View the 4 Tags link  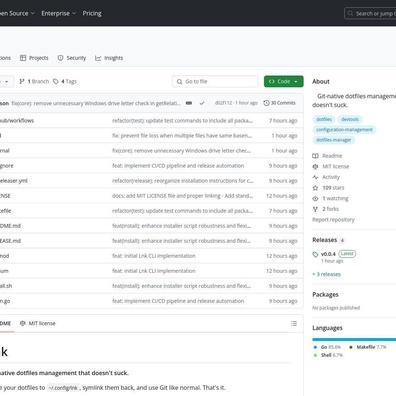(65, 81)
